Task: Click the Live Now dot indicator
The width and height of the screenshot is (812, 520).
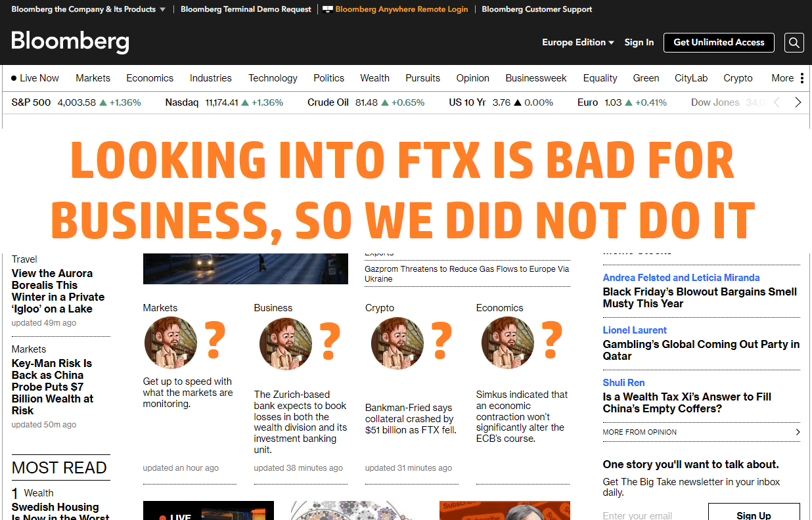Action: coord(14,78)
